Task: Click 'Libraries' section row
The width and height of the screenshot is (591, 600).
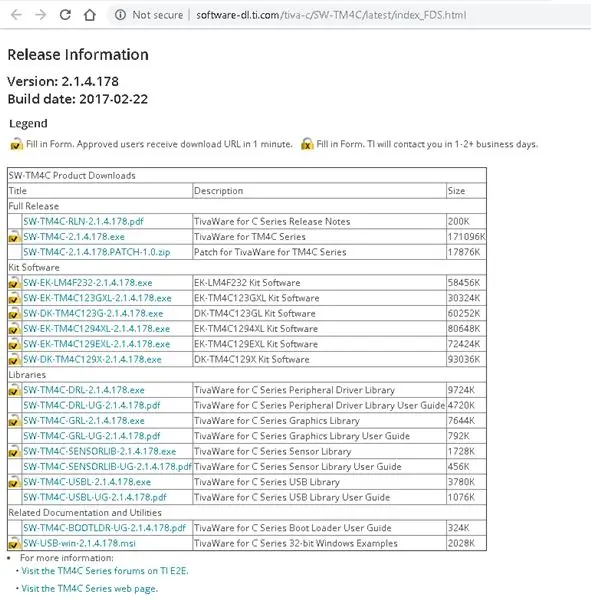Action: point(247,375)
